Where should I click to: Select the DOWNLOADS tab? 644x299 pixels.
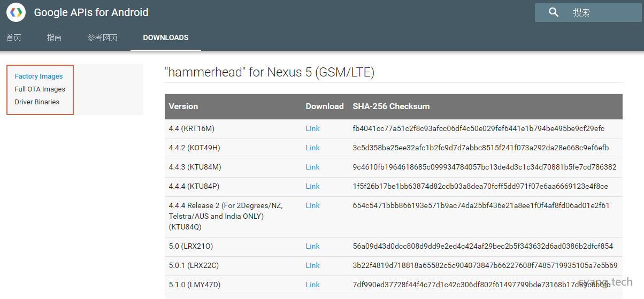[166, 37]
